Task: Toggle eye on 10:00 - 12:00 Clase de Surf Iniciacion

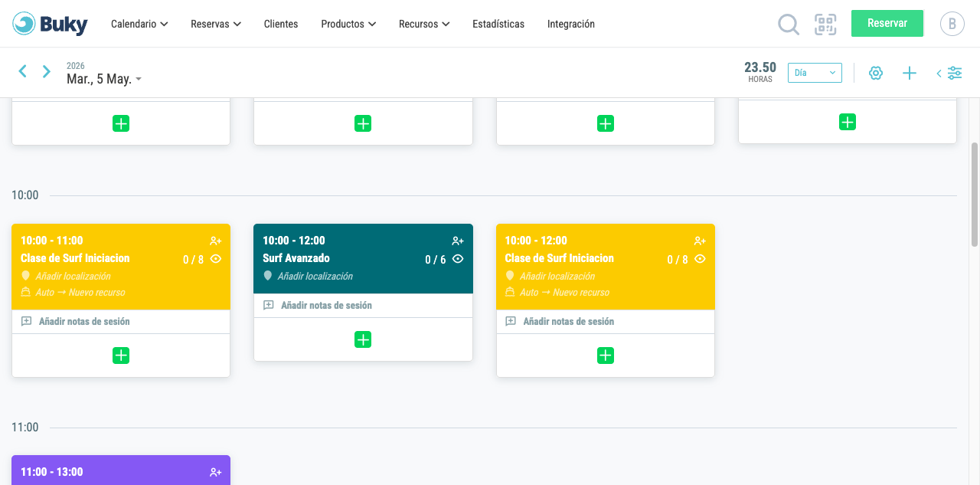Action: [700, 259]
